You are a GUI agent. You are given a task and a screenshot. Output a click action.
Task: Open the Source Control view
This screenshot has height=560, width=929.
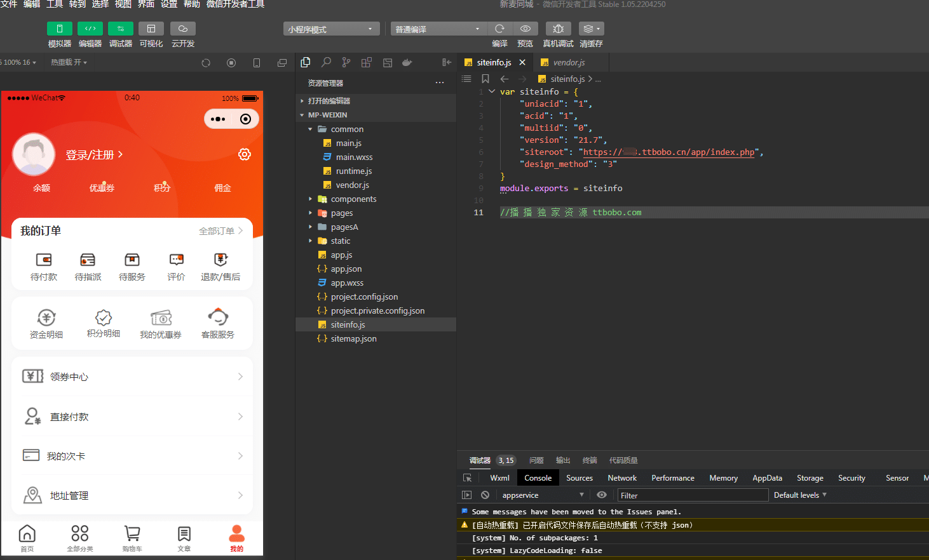tap(346, 62)
